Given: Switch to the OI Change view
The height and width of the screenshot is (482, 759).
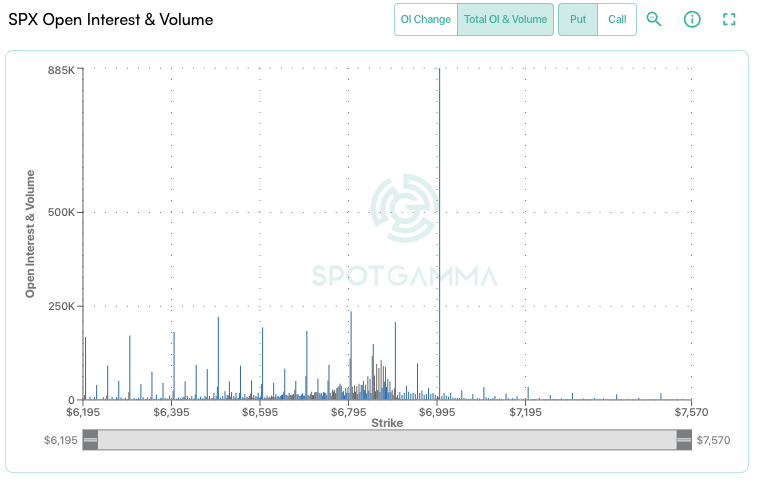Looking at the screenshot, I should (426, 19).
